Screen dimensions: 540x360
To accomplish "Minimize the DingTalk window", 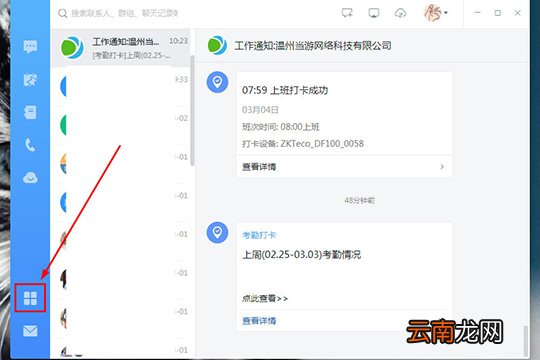I will coord(477,13).
